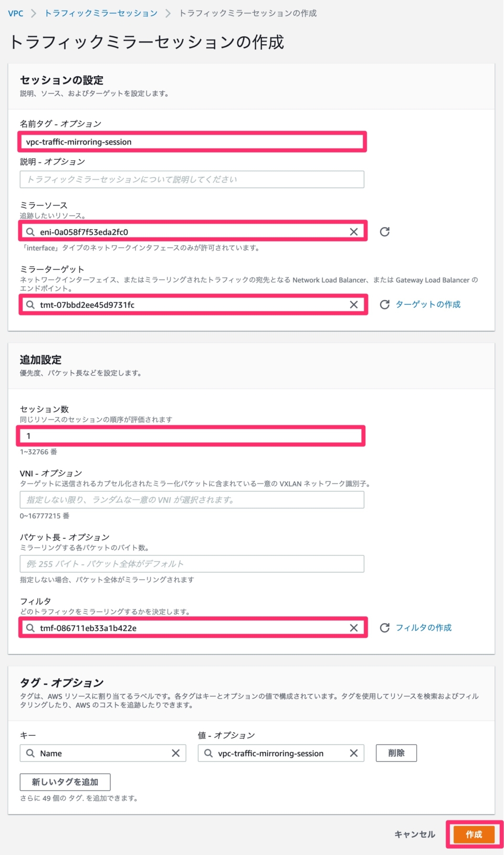
Task: Click the VNI input field
Action: tap(192, 500)
